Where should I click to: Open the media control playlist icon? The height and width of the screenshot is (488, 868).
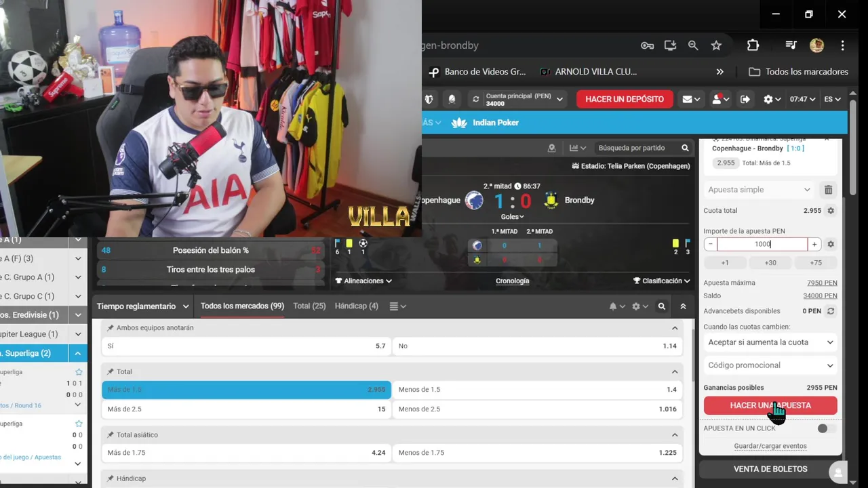tap(791, 45)
